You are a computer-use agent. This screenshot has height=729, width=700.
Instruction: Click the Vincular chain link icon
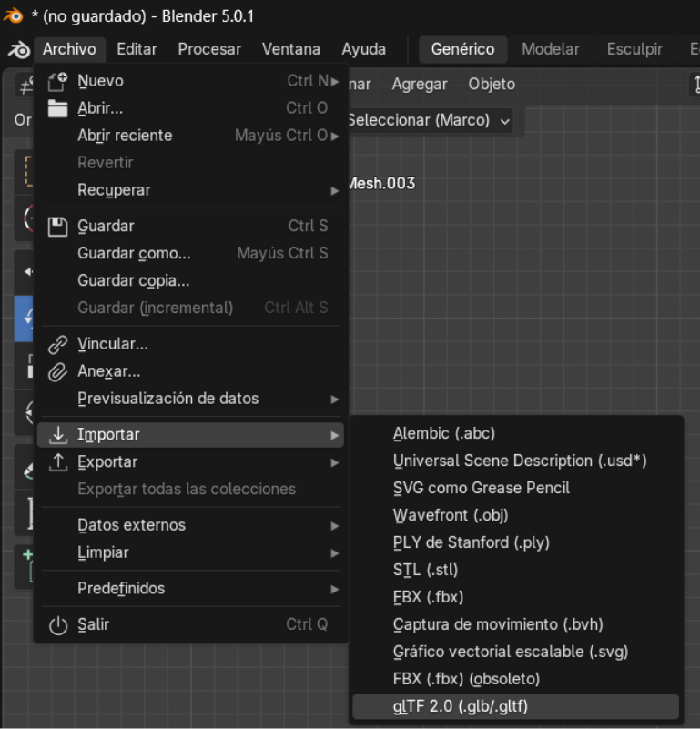pos(57,345)
